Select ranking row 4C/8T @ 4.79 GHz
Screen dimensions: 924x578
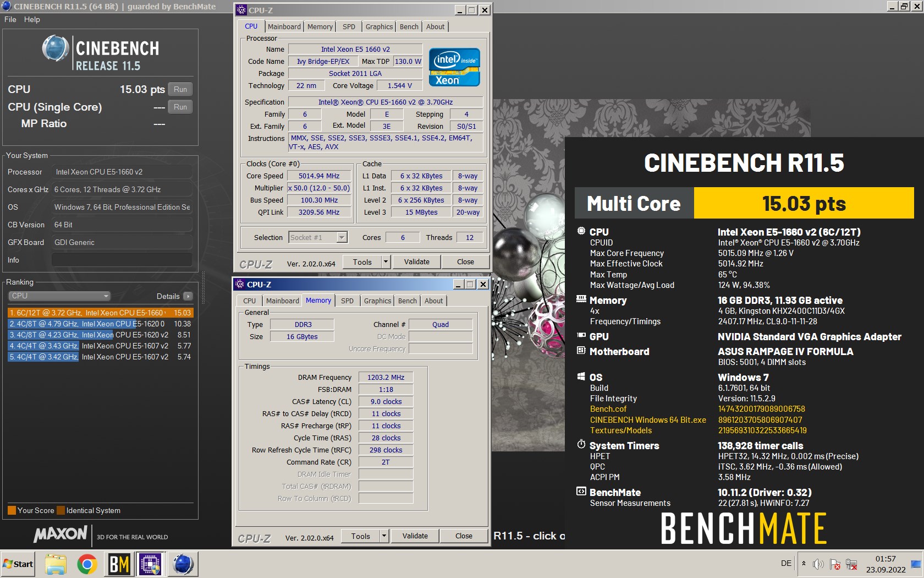(x=101, y=324)
